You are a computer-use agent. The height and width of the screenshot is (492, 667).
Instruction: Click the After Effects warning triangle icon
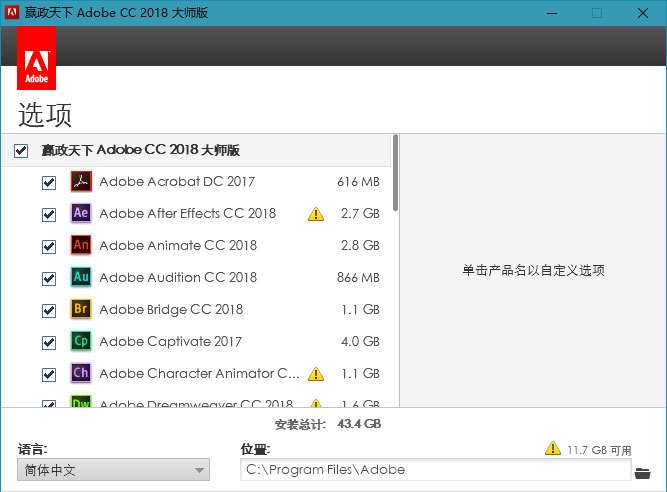click(x=316, y=214)
